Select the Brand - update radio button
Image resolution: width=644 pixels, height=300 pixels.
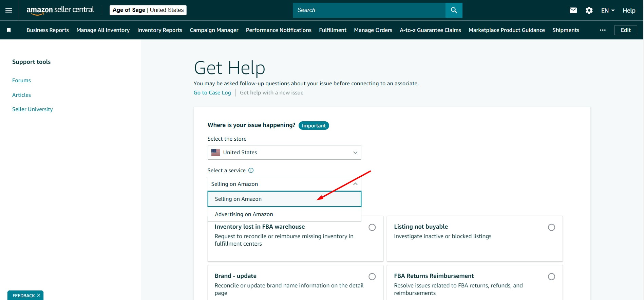pos(372,277)
